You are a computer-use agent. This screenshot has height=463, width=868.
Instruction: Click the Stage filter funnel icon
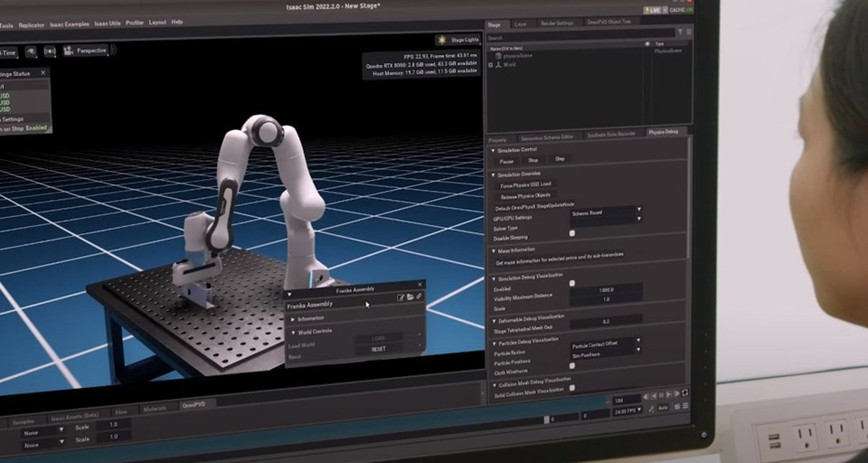coord(680,33)
